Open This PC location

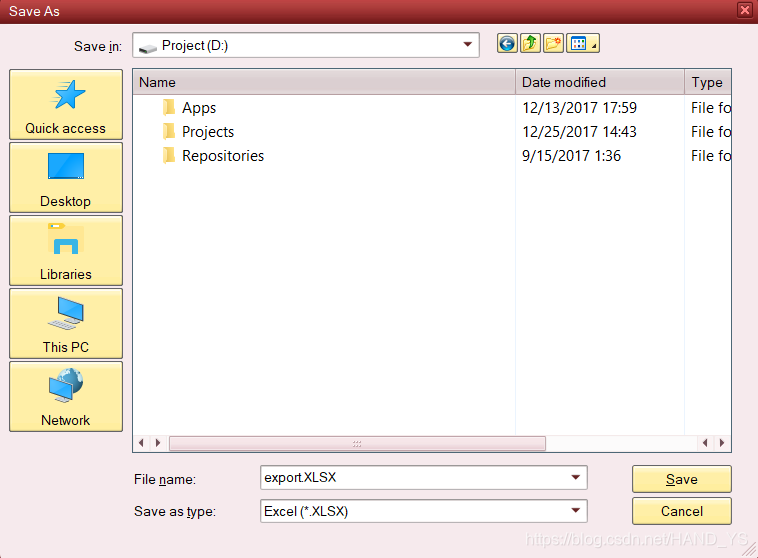66,323
